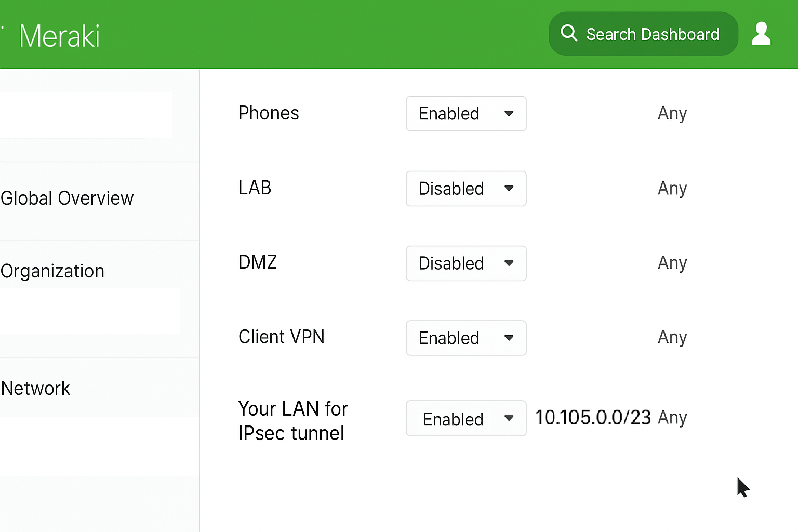Click the magnifier icon in search bar
Screen dimensions: 798x532
point(569,33)
